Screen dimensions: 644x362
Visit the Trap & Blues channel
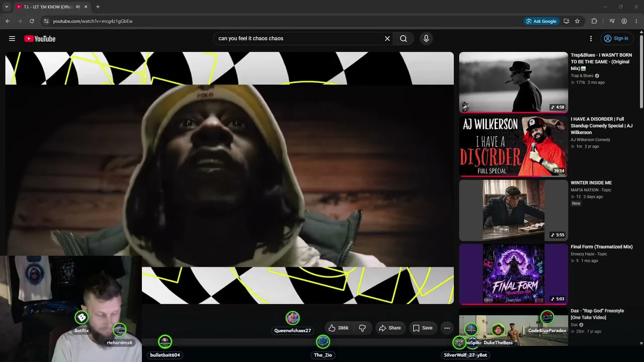click(582, 76)
